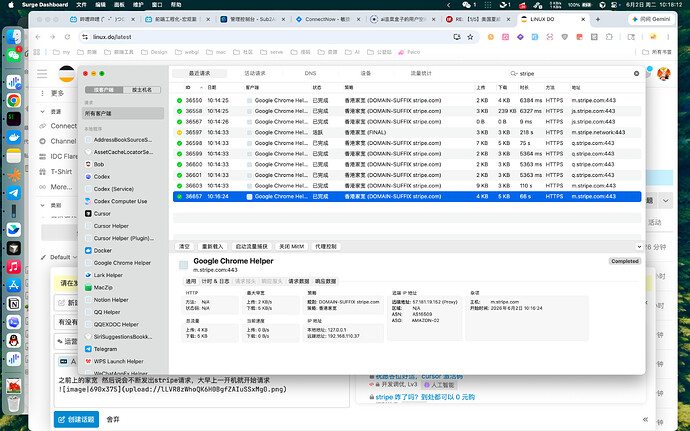
Task: Open a new Chrome tab with plus
Action: 598,19
